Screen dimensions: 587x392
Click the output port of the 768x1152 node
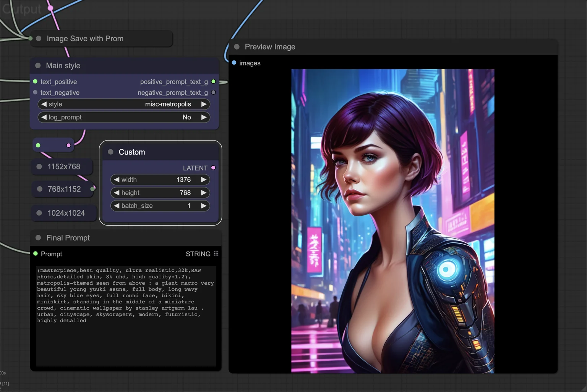[92, 189]
